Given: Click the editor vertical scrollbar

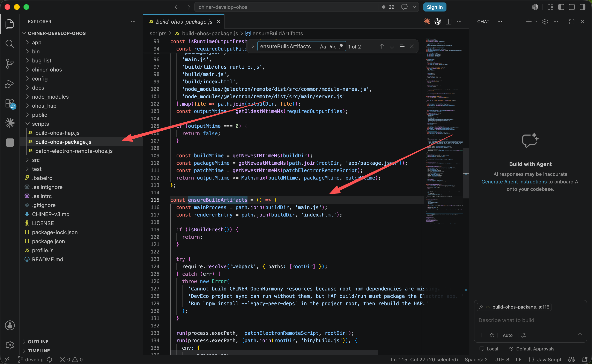Looking at the screenshot, I should click(x=466, y=173).
